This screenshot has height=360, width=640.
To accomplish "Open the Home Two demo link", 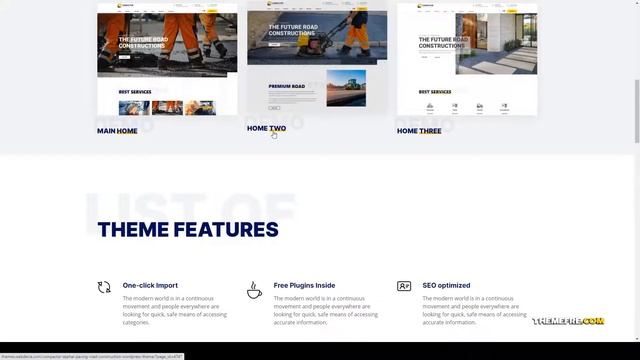I will click(267, 128).
